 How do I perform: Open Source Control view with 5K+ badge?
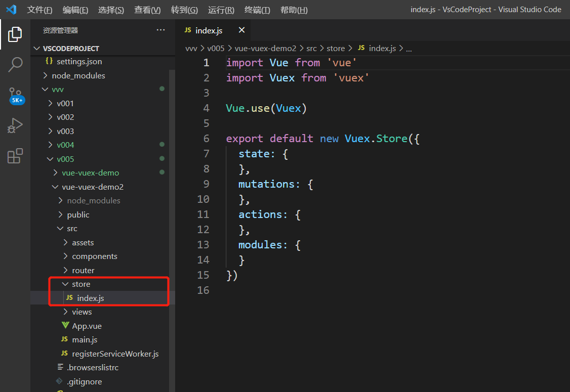(x=16, y=96)
